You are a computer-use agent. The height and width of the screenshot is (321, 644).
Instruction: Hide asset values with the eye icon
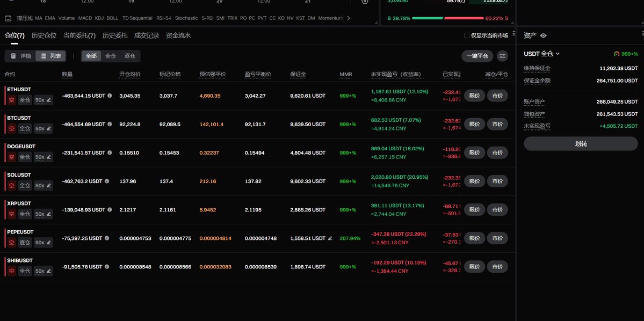click(x=544, y=36)
